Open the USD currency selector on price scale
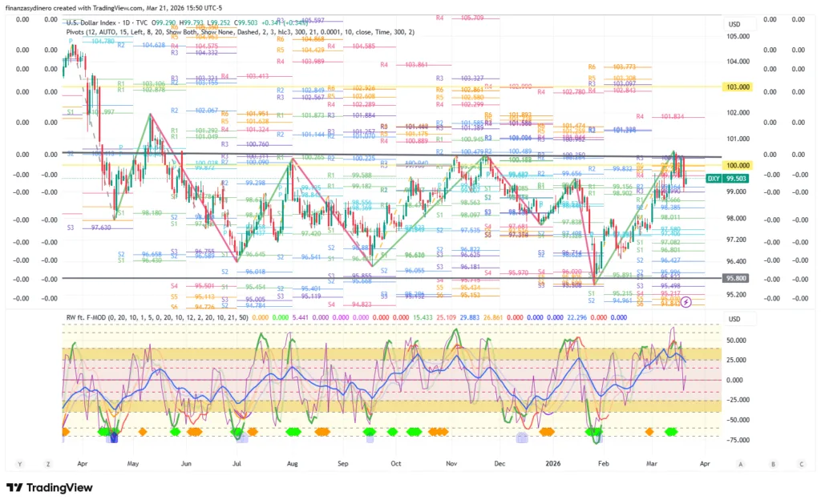 coord(734,24)
